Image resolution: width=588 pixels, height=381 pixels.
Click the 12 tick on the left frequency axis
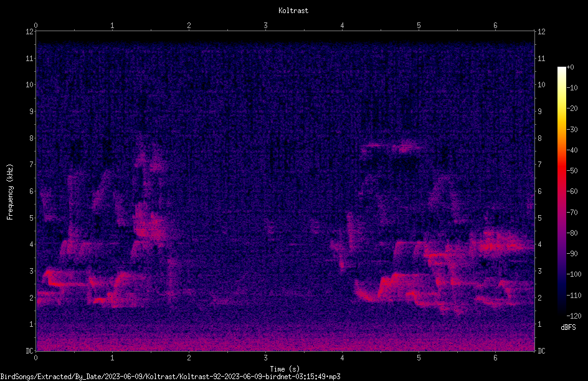29,32
